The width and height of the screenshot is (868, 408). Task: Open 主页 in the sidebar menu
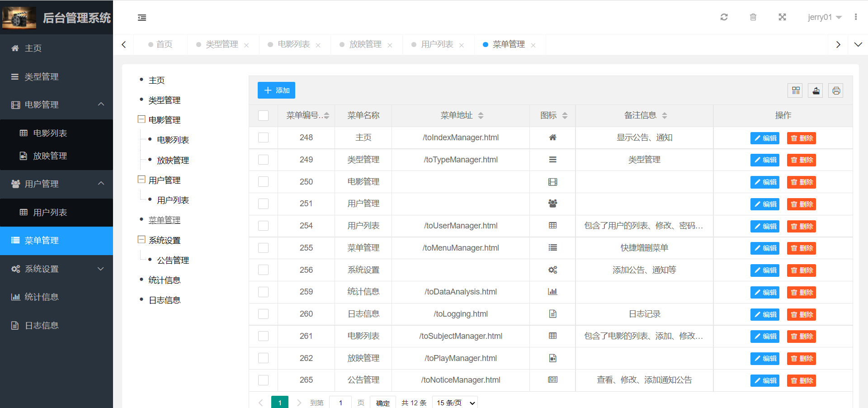coord(57,48)
